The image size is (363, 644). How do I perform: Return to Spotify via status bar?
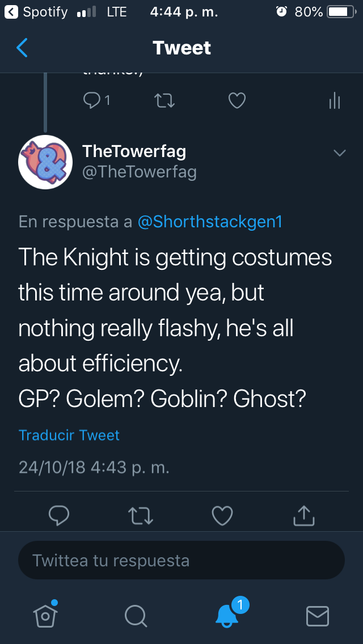click(x=39, y=11)
